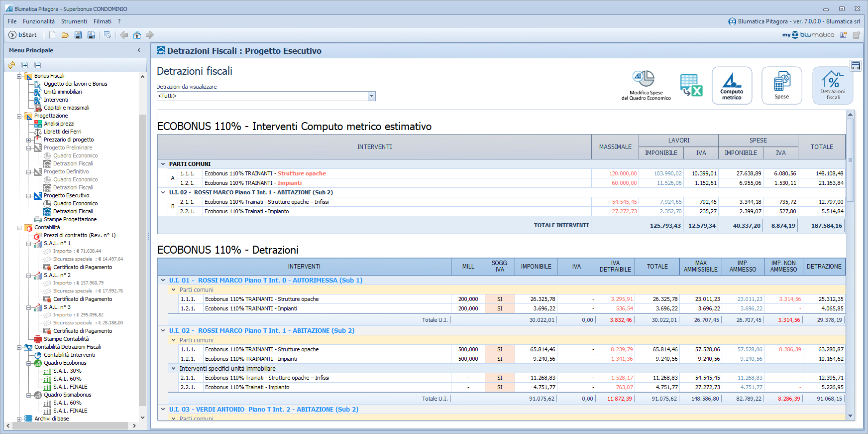Image resolution: width=868 pixels, height=434 pixels.
Task: Collapse Progetto Esecutivo tree node
Action: (28, 196)
